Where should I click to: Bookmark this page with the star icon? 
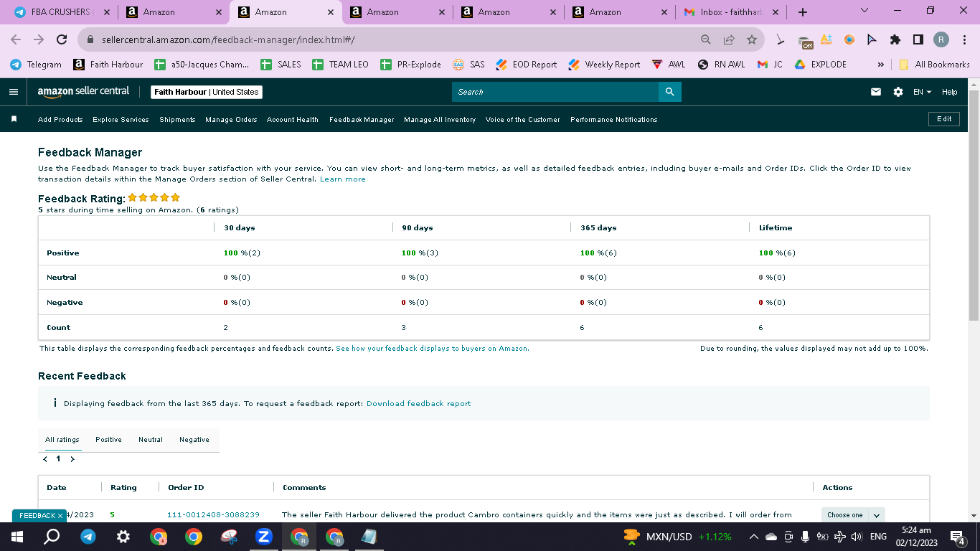[x=751, y=40]
